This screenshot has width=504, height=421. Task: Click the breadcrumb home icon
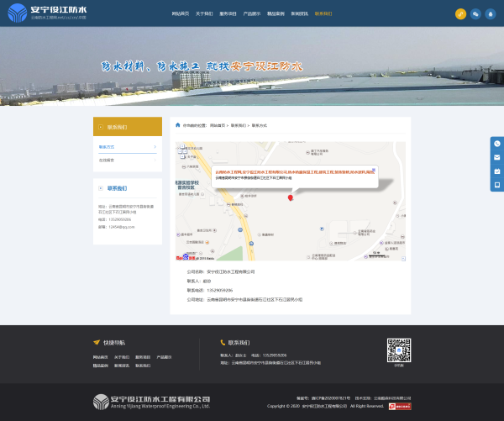point(178,125)
